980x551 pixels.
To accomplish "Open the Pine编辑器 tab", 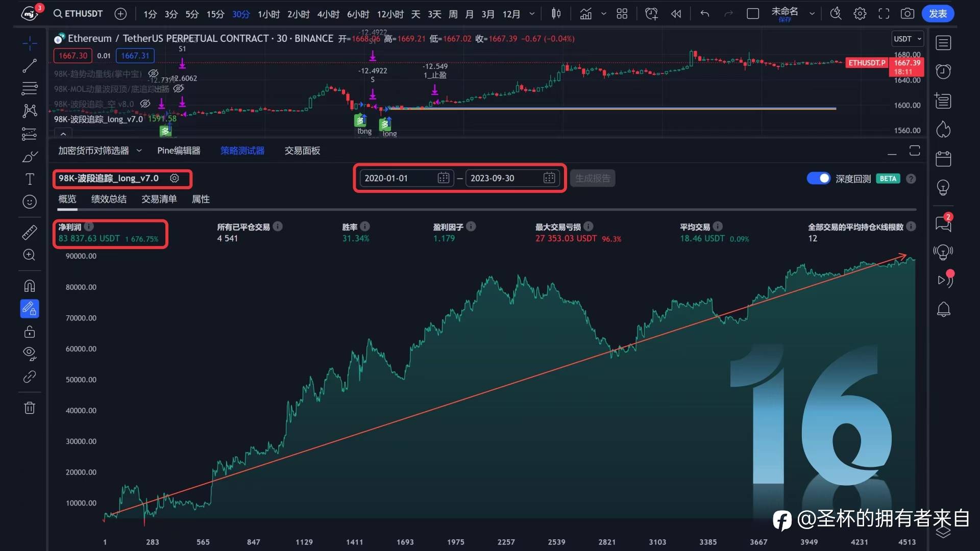I will (179, 151).
